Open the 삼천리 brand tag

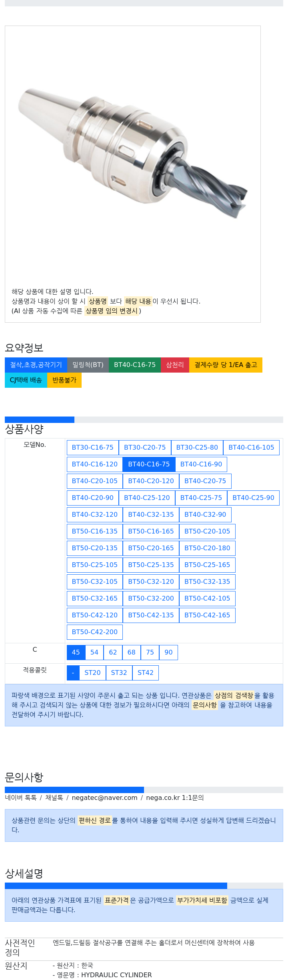pyautogui.click(x=175, y=365)
